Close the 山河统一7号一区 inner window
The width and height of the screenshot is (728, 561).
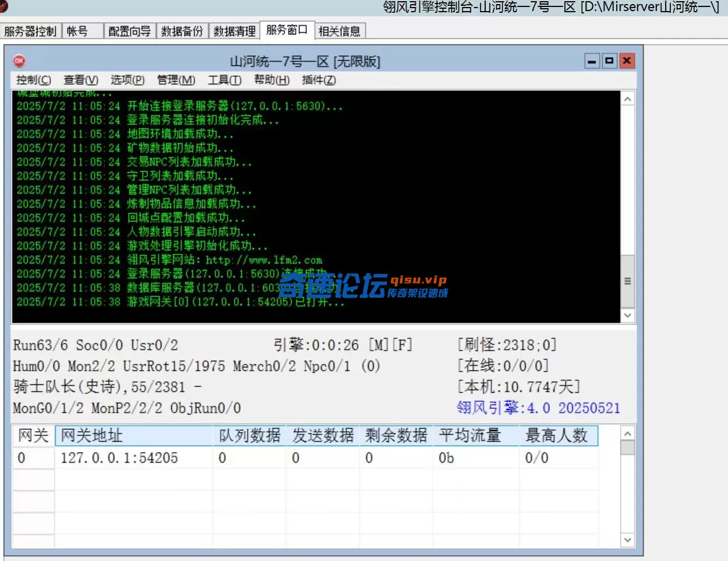click(x=627, y=61)
